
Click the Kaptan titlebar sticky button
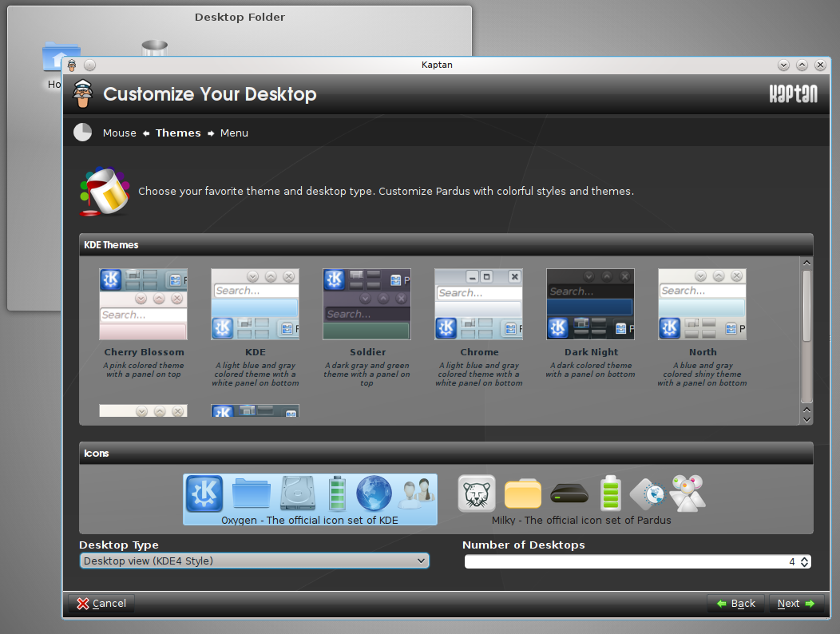[x=90, y=65]
